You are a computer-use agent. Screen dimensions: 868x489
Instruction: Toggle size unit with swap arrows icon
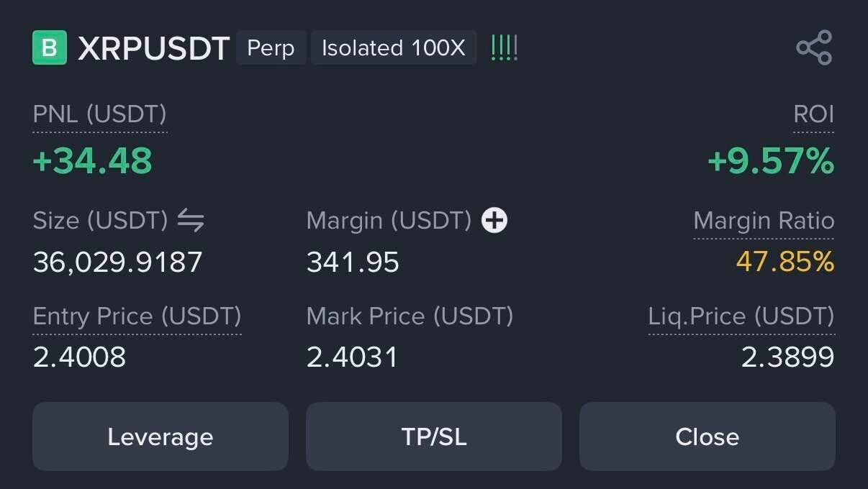(191, 221)
